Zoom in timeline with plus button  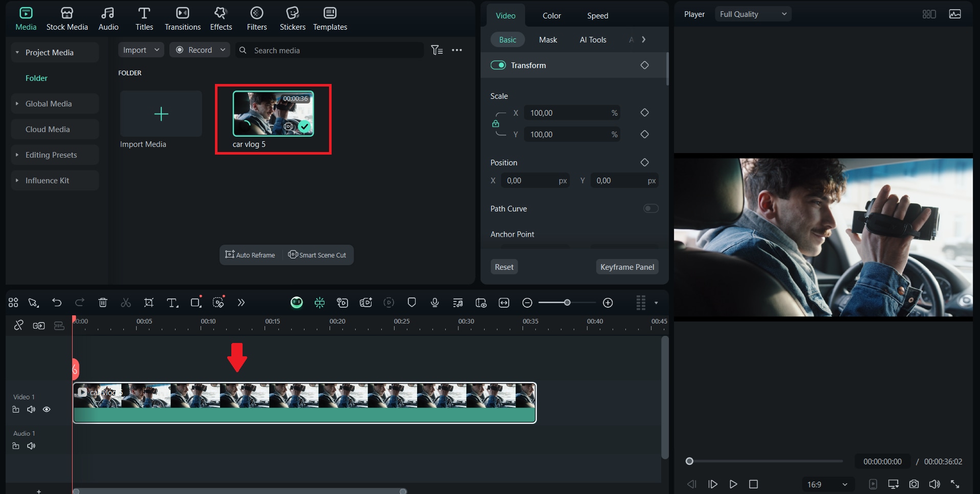608,303
